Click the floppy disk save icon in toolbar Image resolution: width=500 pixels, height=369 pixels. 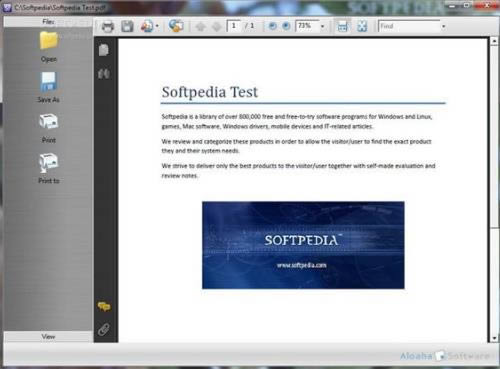click(127, 26)
